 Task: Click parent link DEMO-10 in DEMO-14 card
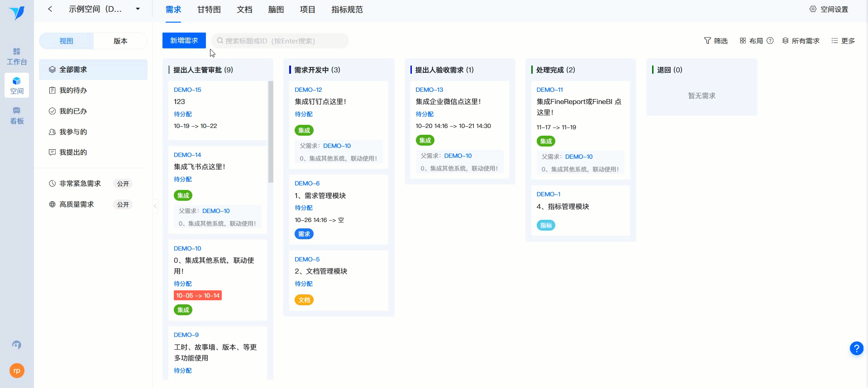click(216, 211)
